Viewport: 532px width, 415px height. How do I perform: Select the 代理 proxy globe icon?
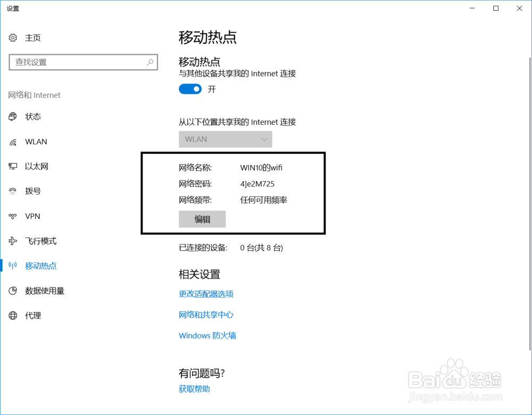pyautogui.click(x=13, y=315)
